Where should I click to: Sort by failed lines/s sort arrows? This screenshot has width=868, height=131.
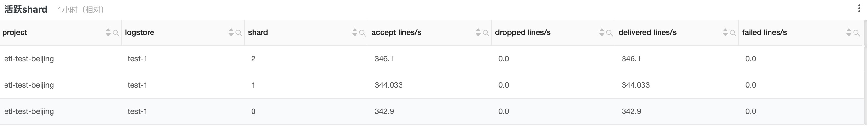(x=849, y=32)
